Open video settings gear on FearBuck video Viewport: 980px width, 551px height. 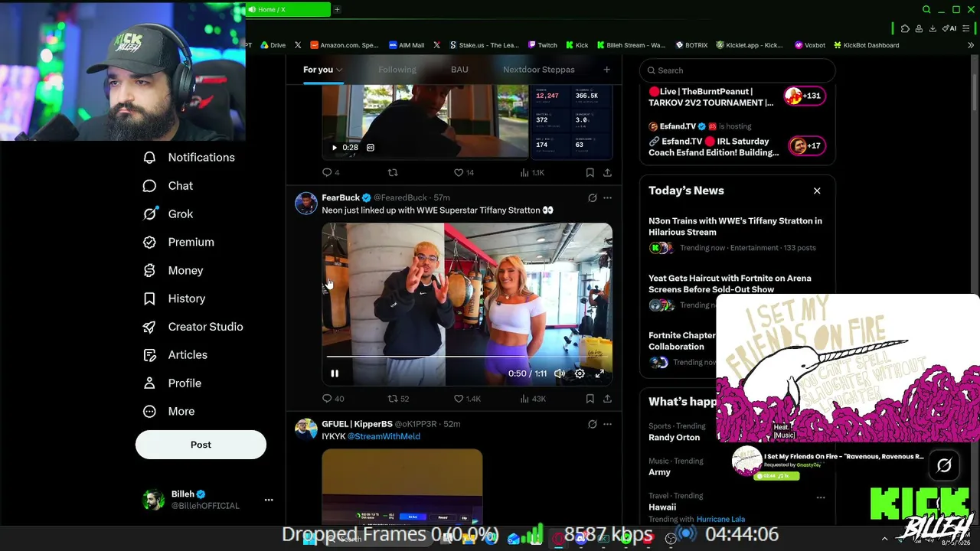(580, 373)
